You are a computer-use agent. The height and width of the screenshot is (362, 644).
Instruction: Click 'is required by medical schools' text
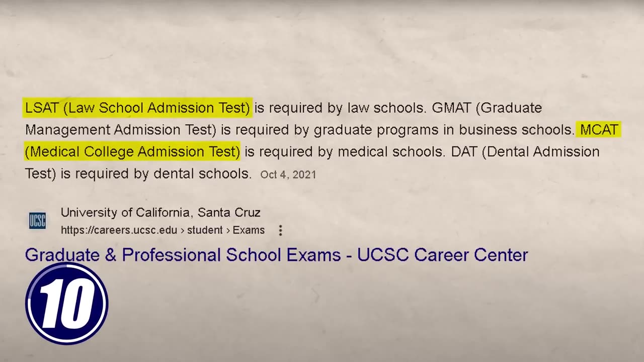tap(345, 151)
